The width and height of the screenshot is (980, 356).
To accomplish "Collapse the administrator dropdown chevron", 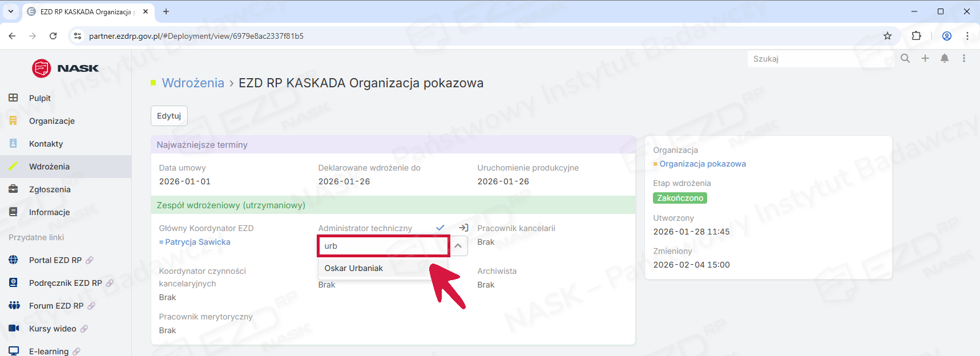I will point(458,246).
